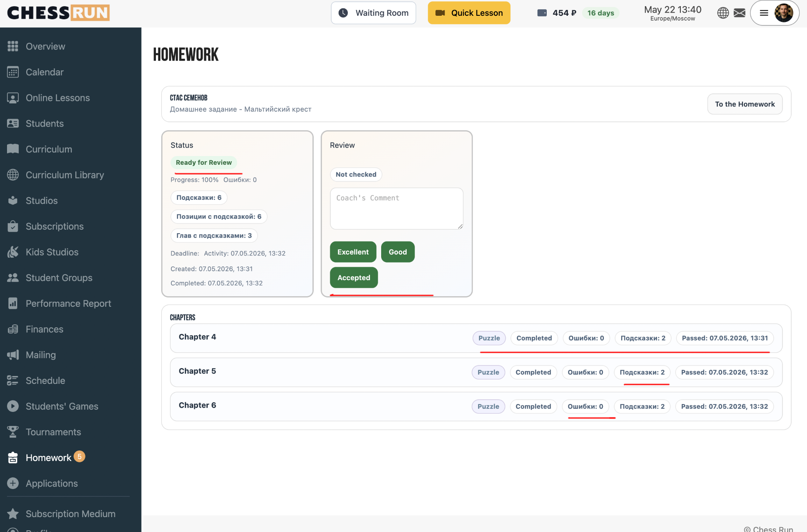Click the Students' Games play icon
Screen dimensions: 807x532
pyautogui.click(x=13, y=406)
